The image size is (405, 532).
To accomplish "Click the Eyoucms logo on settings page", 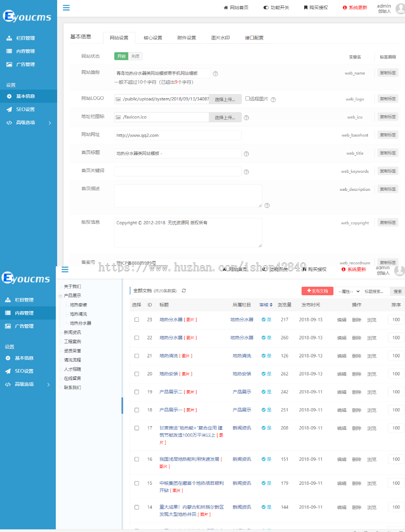I will [27, 16].
